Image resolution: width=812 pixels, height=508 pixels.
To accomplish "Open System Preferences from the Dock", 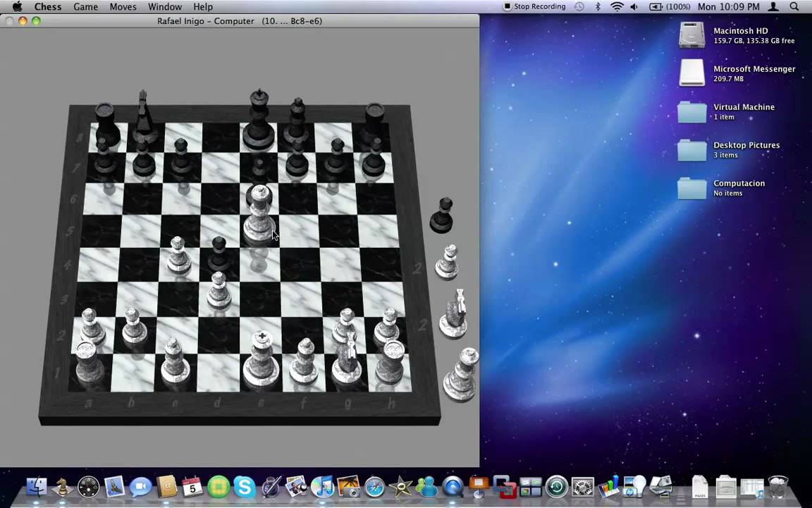I will tap(582, 487).
